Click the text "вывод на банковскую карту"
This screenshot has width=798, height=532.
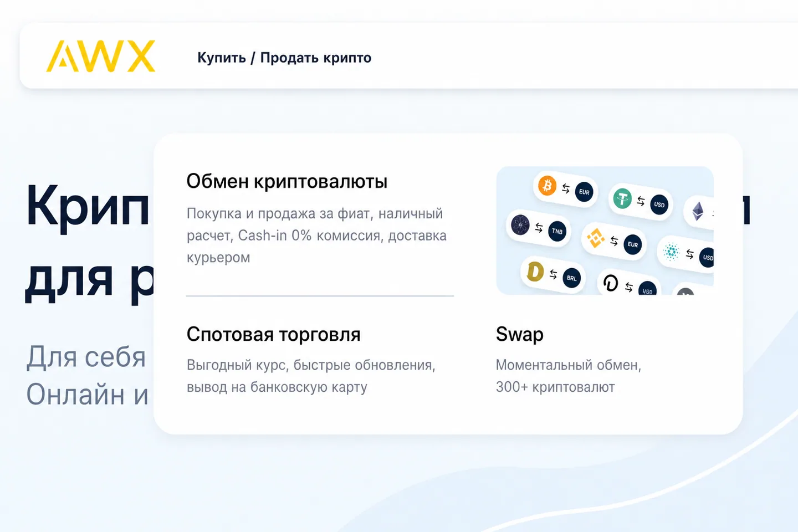click(277, 387)
